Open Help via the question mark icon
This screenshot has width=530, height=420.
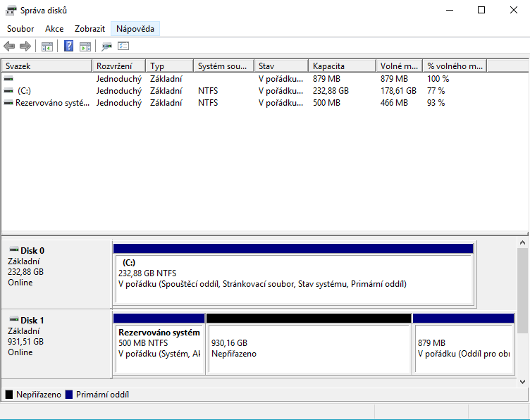(x=68, y=46)
